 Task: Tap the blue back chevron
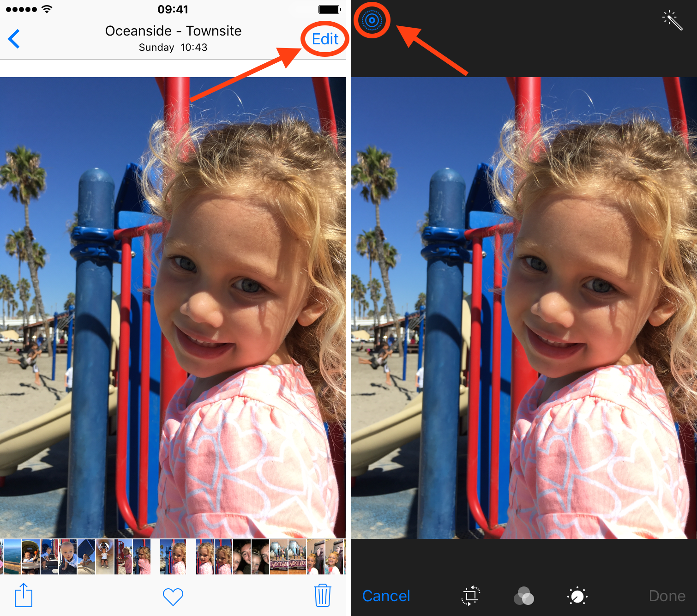pos(14,39)
